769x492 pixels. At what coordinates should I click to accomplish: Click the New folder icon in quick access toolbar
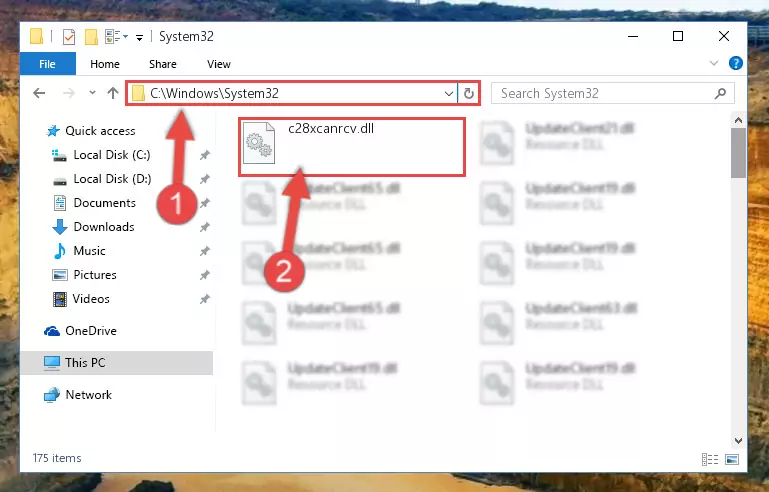[x=91, y=37]
